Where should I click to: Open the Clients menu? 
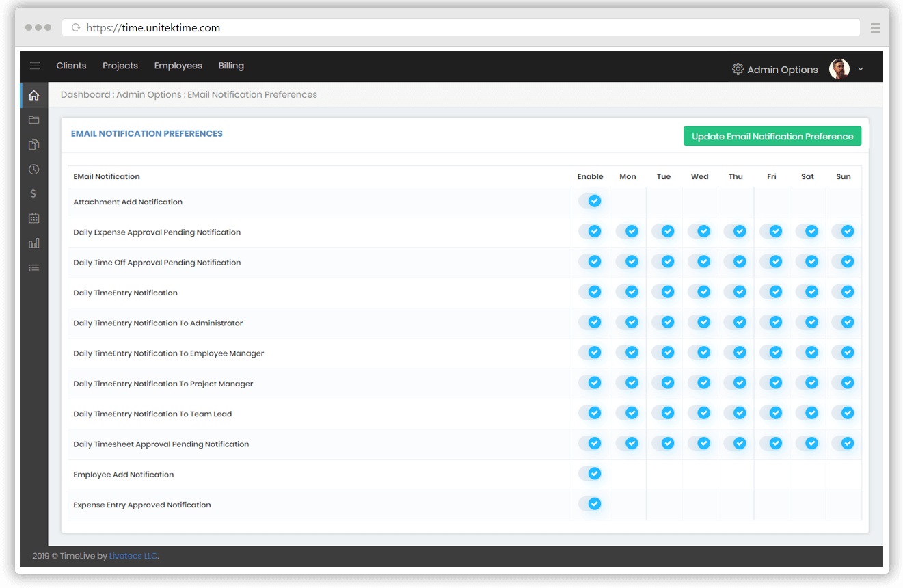tap(71, 66)
